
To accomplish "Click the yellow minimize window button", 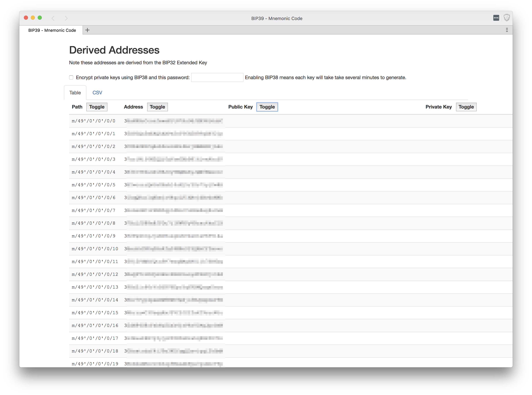I will tap(33, 18).
